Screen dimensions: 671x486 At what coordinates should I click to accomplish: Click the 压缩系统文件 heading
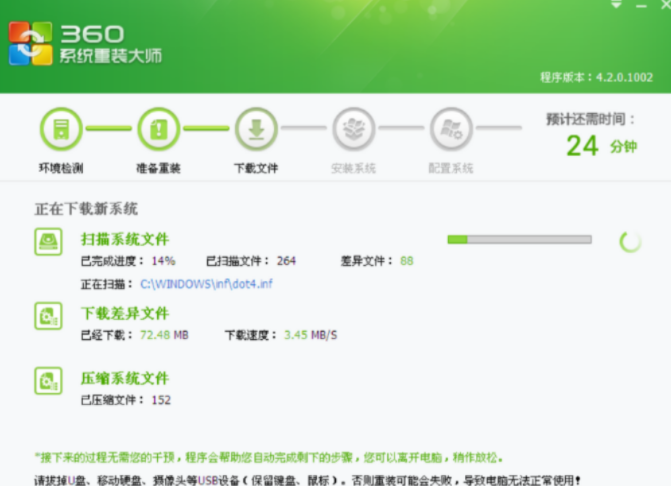tap(125, 378)
